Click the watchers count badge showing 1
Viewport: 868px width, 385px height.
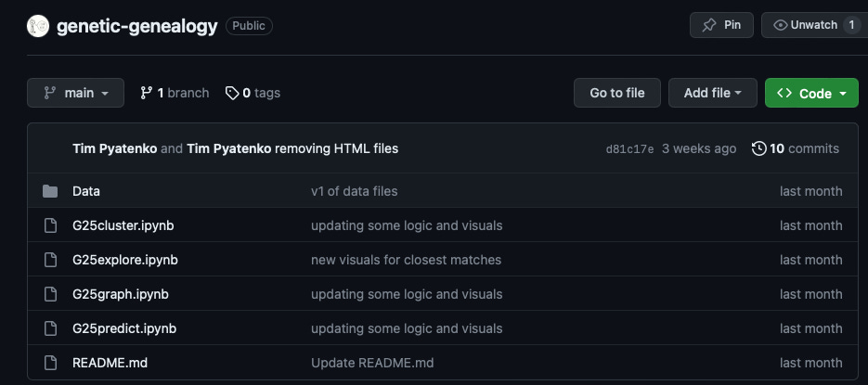click(851, 25)
